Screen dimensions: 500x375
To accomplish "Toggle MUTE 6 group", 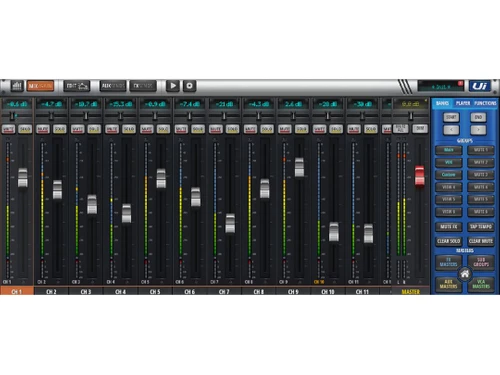I will (x=481, y=212).
